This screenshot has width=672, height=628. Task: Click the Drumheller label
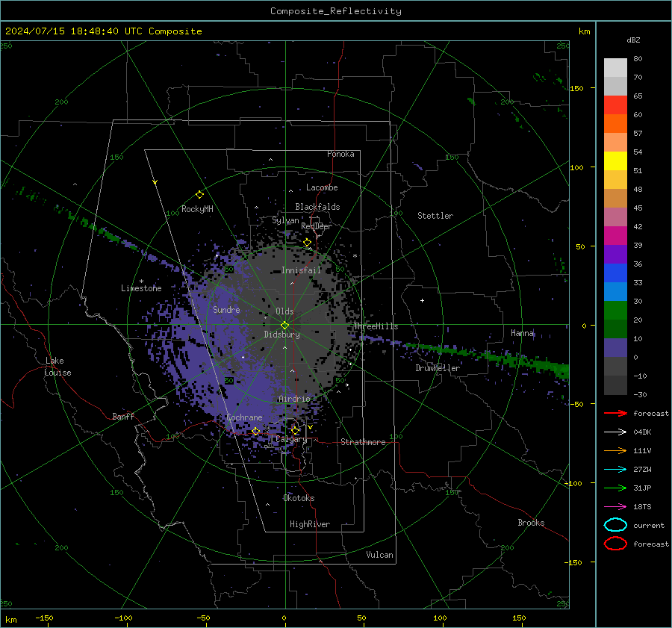[x=438, y=368]
